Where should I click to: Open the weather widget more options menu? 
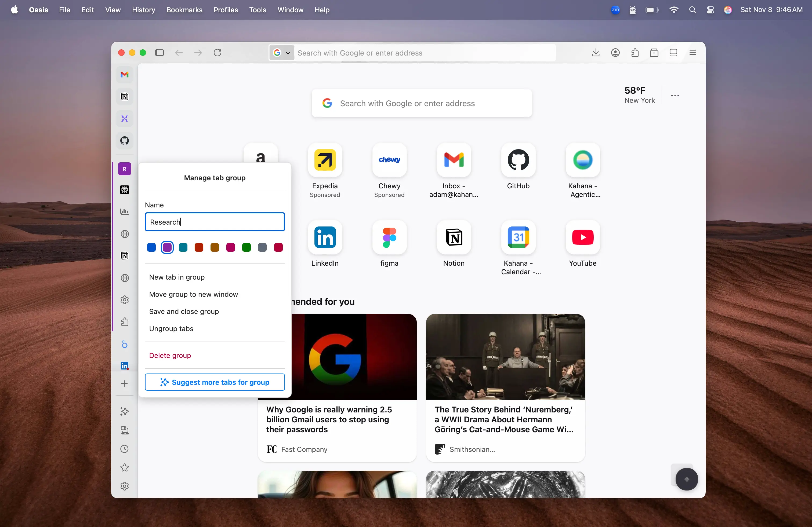(675, 96)
